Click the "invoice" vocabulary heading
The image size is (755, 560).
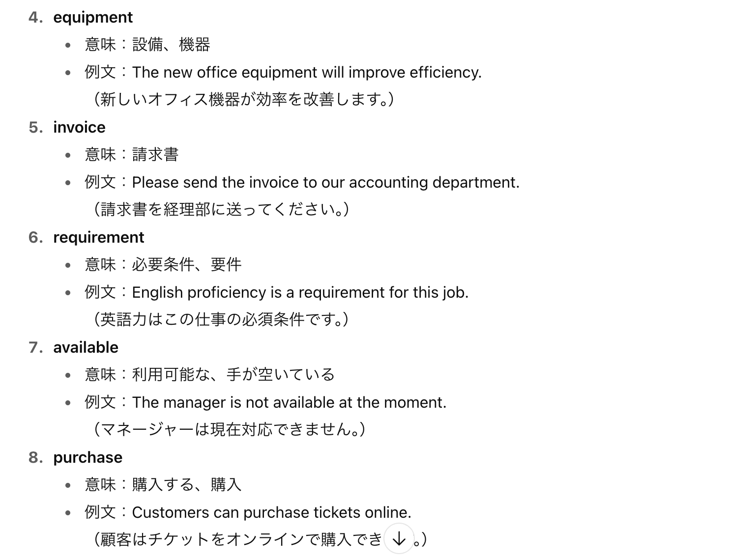[x=79, y=127]
